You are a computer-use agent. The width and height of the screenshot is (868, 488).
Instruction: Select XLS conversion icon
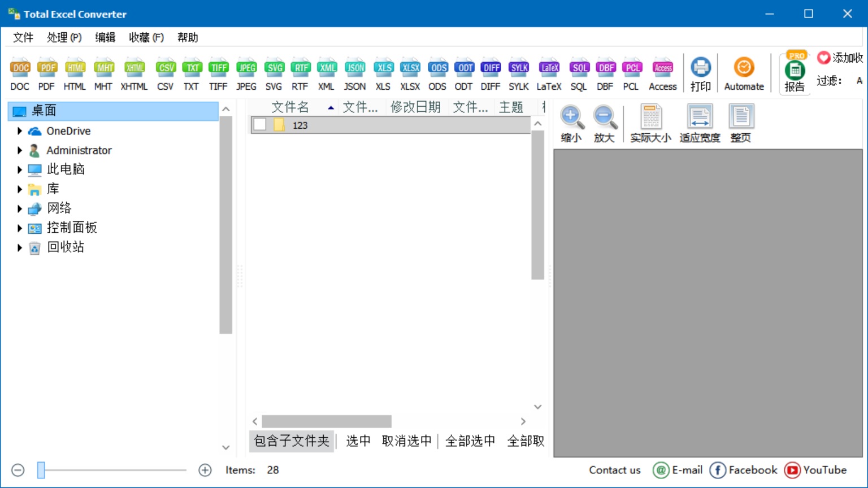(383, 74)
